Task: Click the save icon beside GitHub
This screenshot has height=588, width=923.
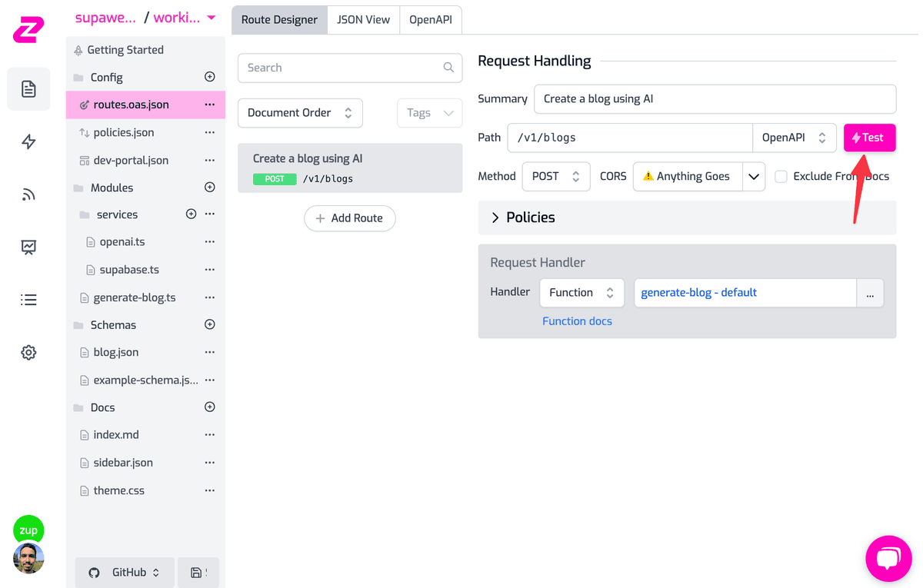Action: [x=198, y=573]
